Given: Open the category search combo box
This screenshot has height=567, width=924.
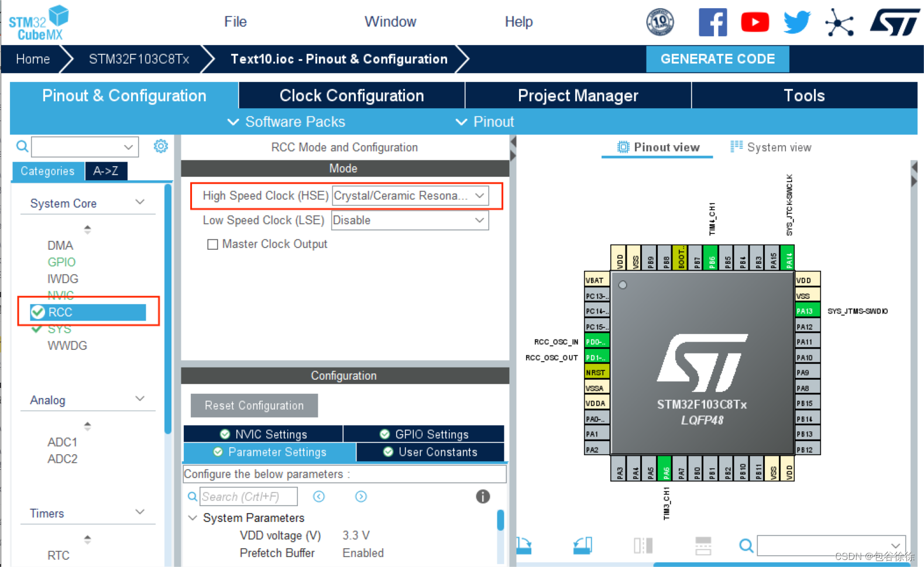Looking at the screenshot, I should click(x=85, y=147).
